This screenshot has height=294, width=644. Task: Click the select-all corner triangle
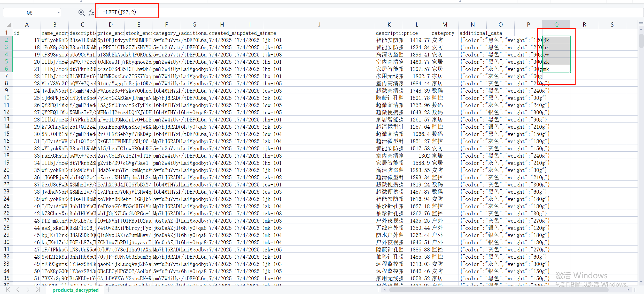click(9, 25)
